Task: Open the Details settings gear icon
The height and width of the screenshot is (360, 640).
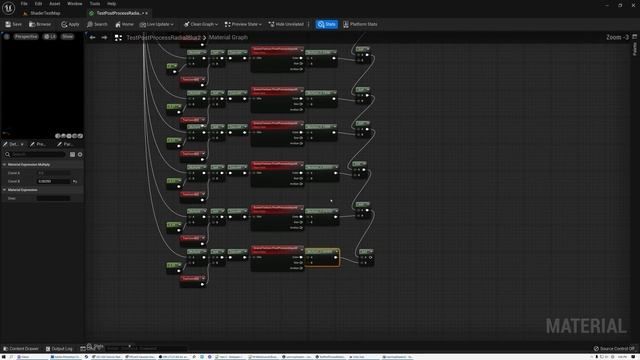Action: (80, 155)
